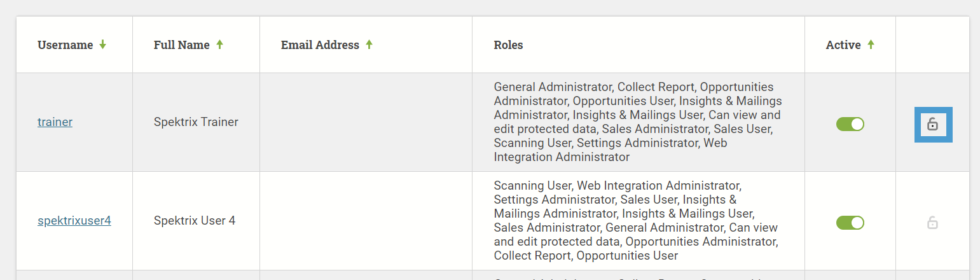Click the green sort arrow beside Active
Screen dimensions: 980x280
(x=871, y=45)
